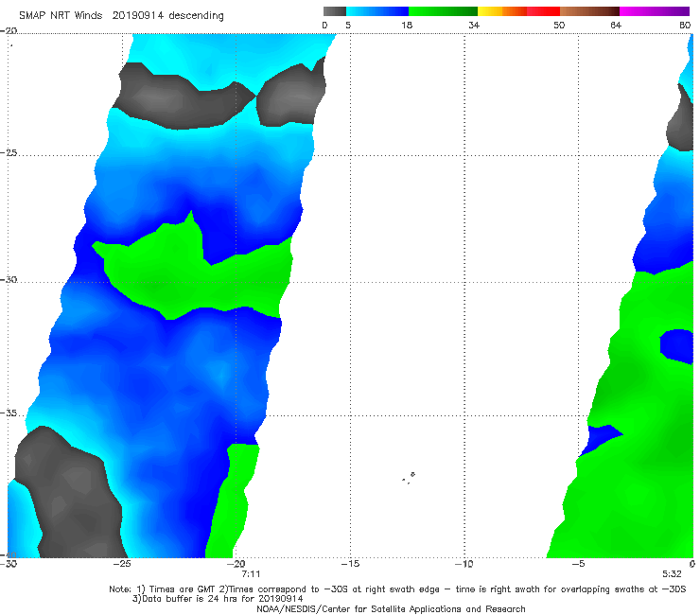This screenshot has width=700, height=615.
Task: Click the '-5' longitude label on bottom axis
Action: tap(578, 564)
